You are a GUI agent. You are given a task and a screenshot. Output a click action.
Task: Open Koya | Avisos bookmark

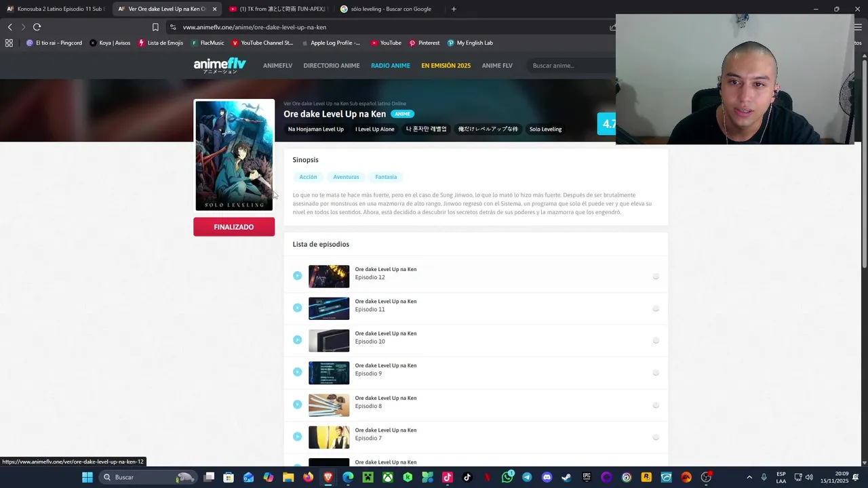(x=110, y=43)
